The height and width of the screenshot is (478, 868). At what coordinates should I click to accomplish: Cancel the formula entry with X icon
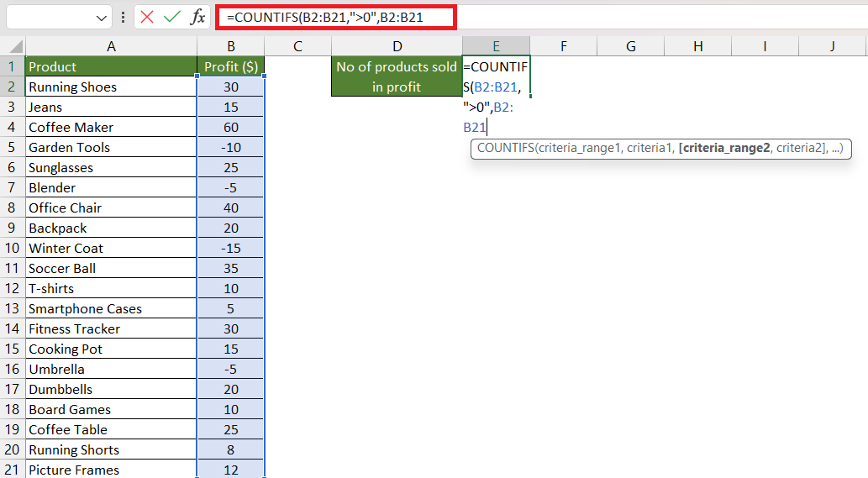click(147, 17)
